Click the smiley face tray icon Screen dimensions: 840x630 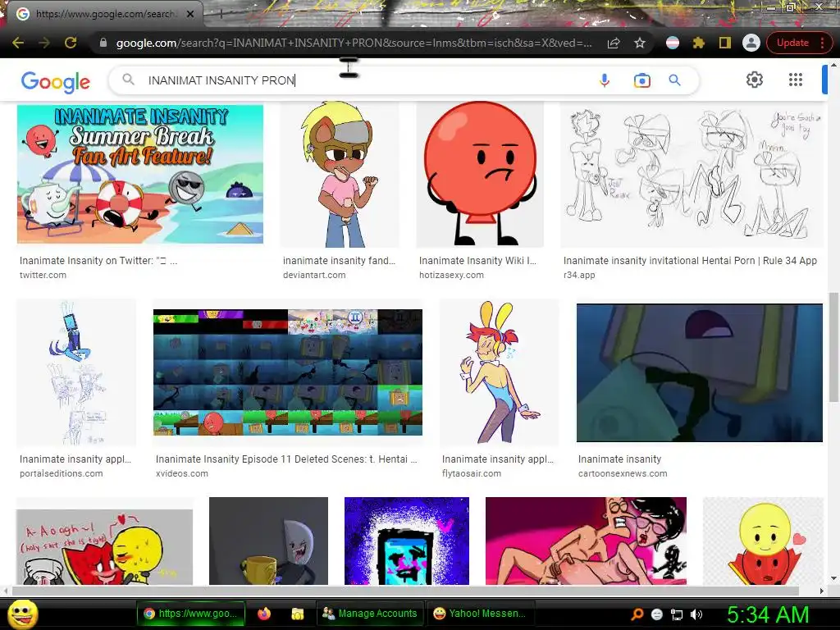[657, 614]
